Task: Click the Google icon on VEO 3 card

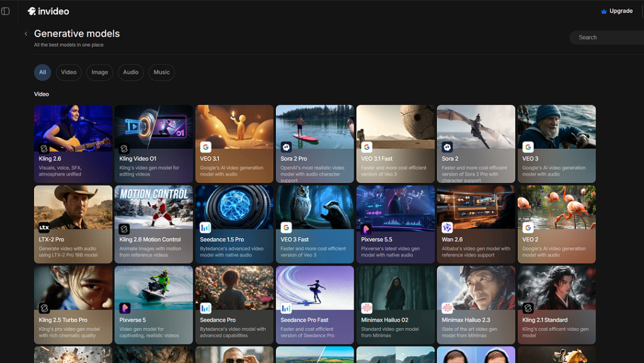Action: (x=528, y=147)
